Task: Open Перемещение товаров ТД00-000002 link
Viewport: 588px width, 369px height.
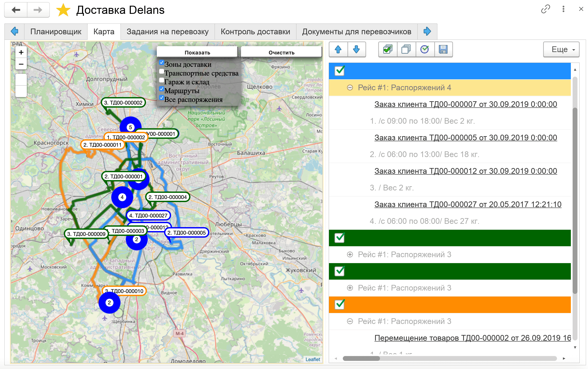Action: (x=472, y=338)
